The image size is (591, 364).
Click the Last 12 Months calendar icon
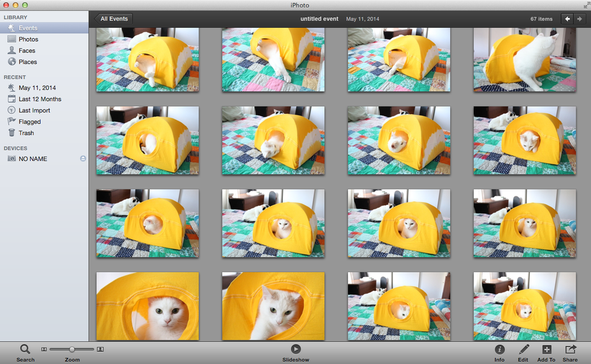(12, 99)
